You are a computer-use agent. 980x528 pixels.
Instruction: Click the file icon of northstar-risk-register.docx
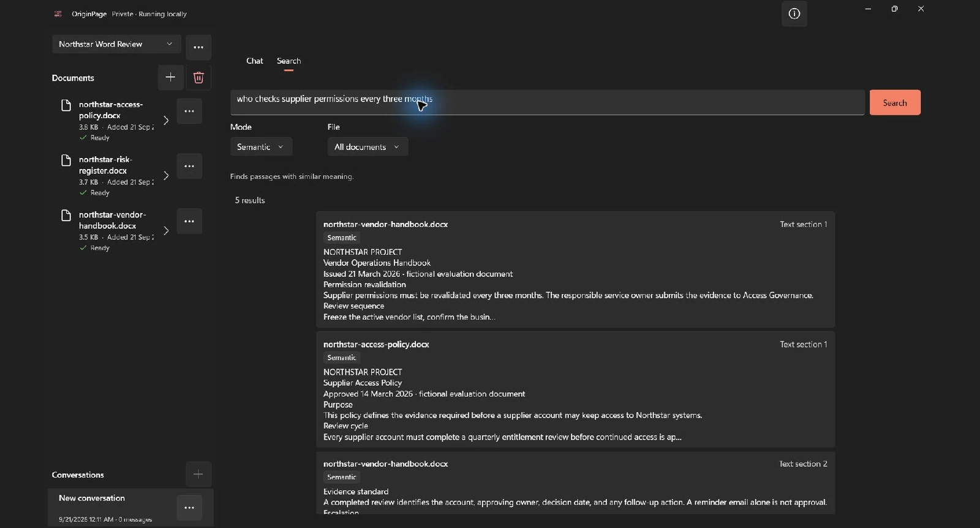(x=66, y=160)
